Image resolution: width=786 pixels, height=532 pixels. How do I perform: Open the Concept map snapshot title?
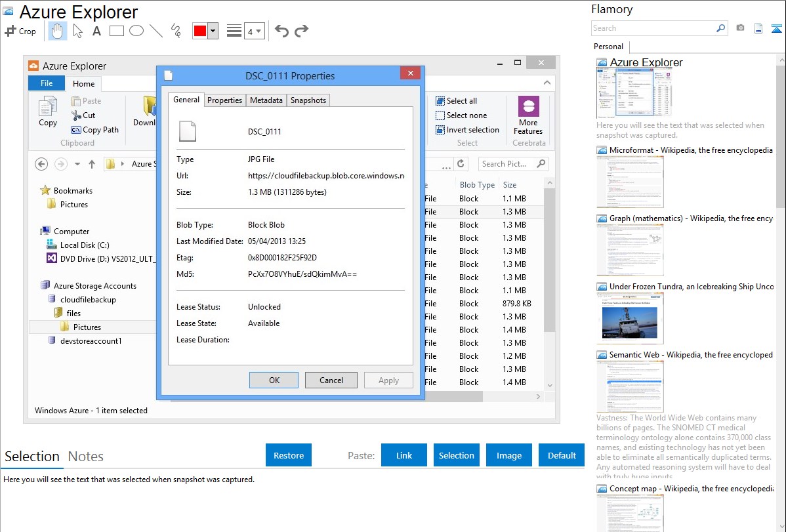point(691,488)
